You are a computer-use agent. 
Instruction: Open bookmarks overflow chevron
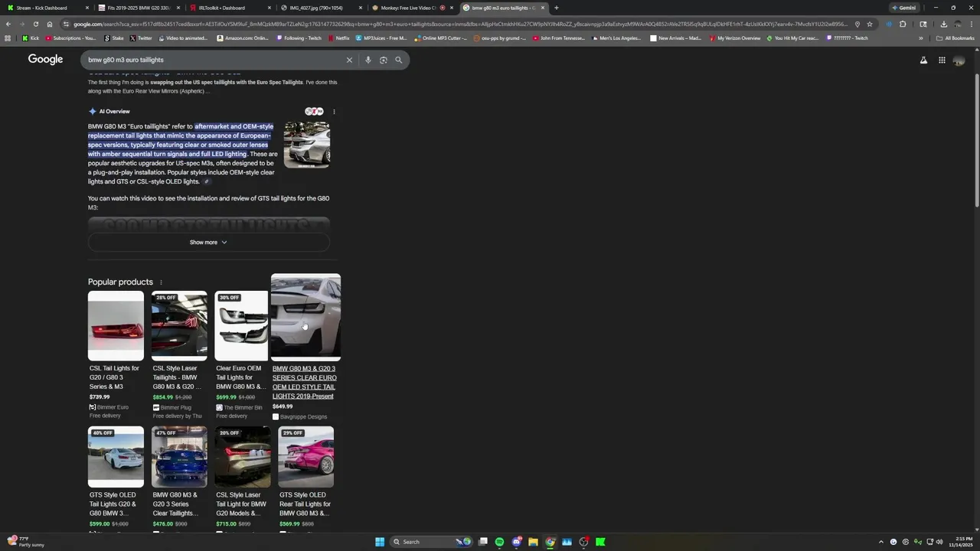coord(921,38)
